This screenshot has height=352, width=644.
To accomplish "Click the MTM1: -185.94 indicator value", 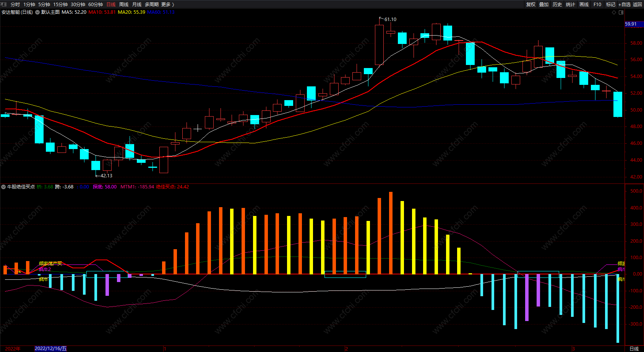I will click(x=137, y=187).
